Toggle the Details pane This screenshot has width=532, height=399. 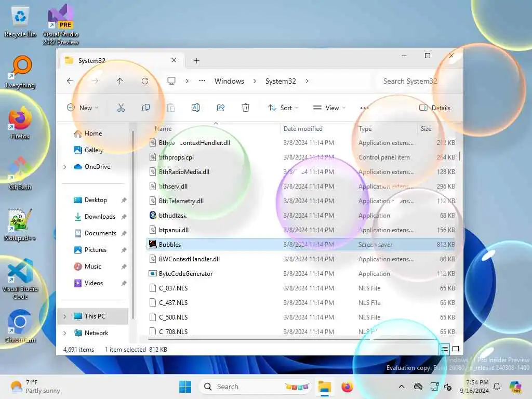point(435,108)
